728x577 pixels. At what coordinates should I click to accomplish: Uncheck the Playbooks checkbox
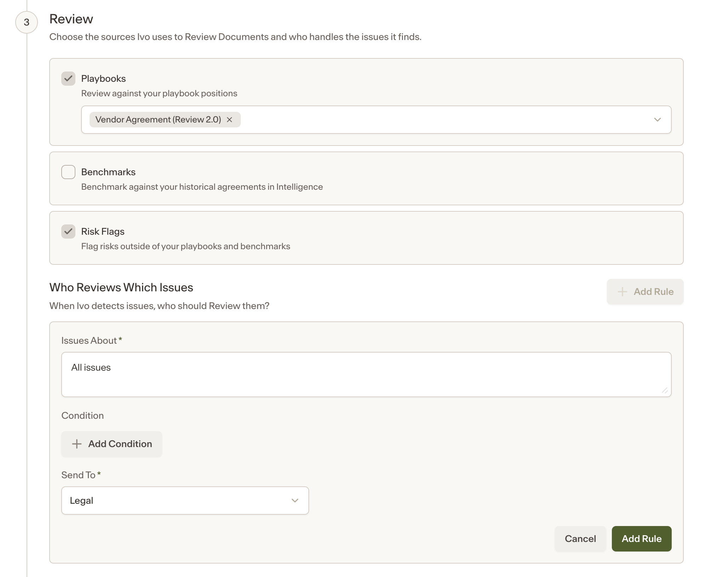pyautogui.click(x=68, y=79)
